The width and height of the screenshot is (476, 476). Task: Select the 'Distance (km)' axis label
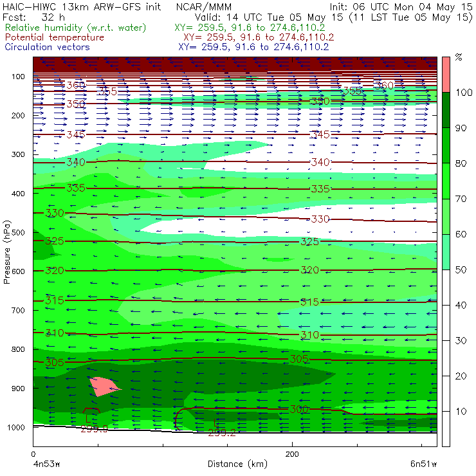(x=237, y=464)
